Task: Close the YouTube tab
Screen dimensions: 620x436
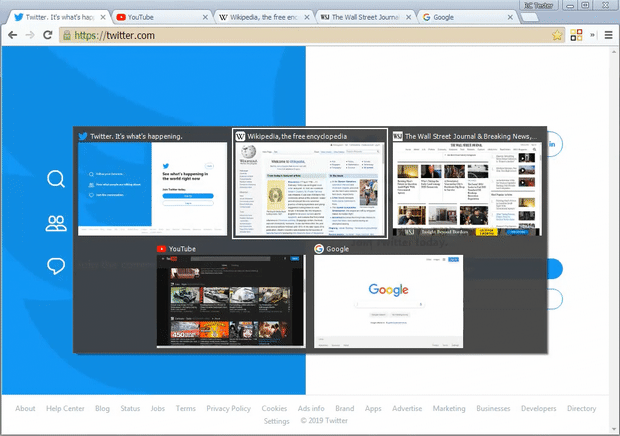Action: click(x=205, y=17)
